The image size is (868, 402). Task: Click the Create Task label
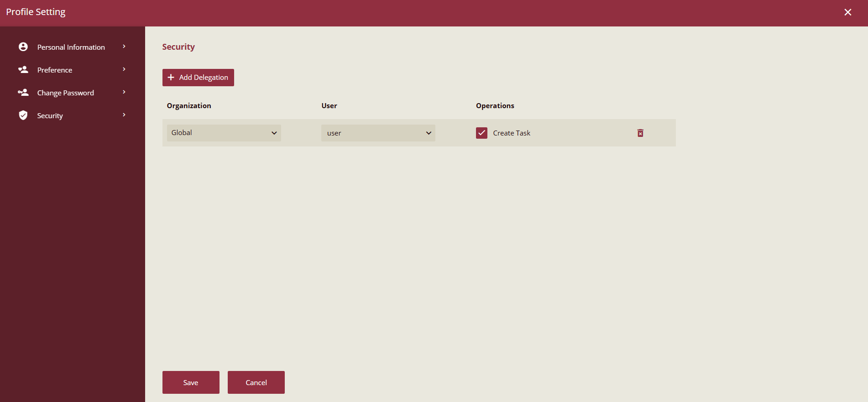coord(512,133)
